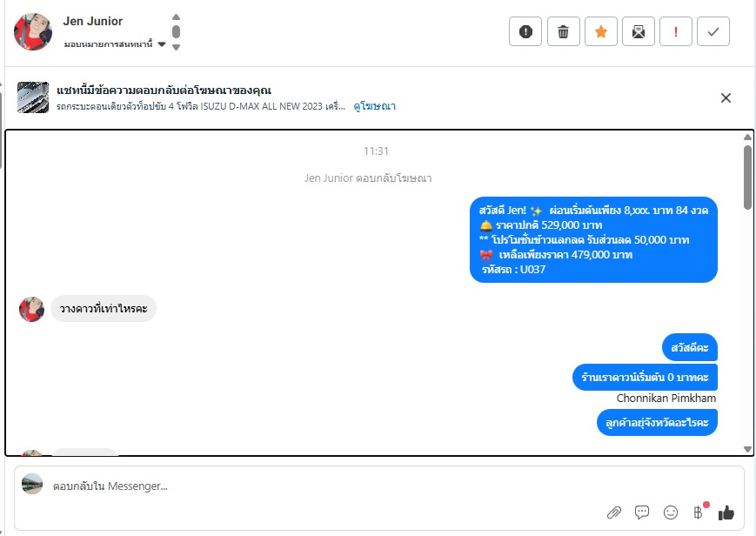The image size is (756, 536).
Task: Open saved replies speech bubble icon
Action: point(642,513)
